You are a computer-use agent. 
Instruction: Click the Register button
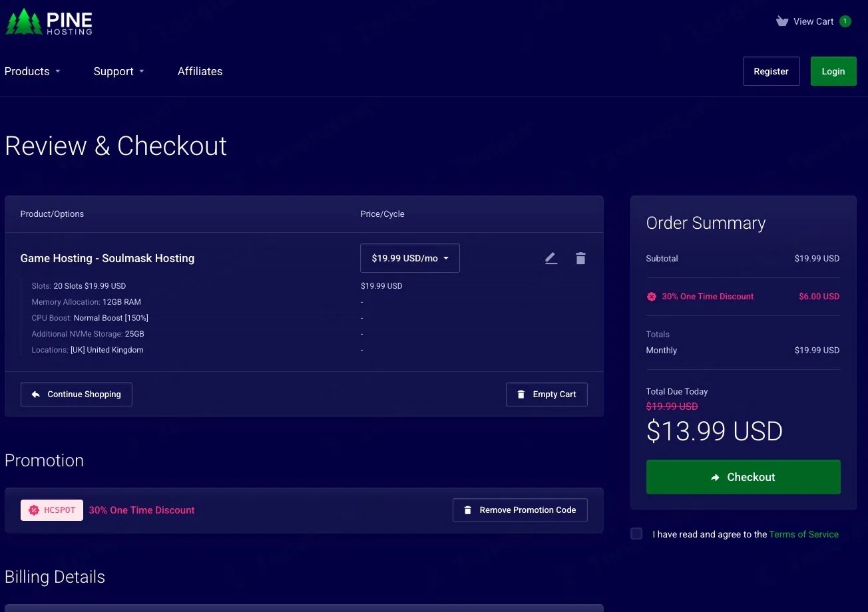[771, 71]
